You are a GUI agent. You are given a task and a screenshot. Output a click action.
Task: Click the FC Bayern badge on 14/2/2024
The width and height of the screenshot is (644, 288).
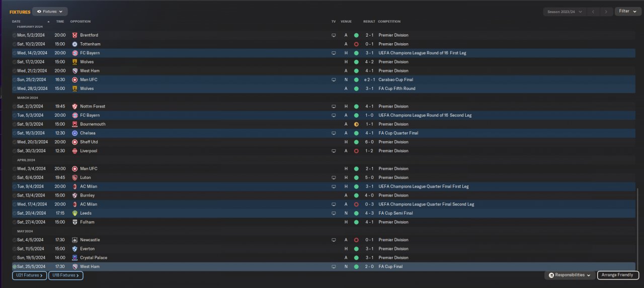[74, 53]
